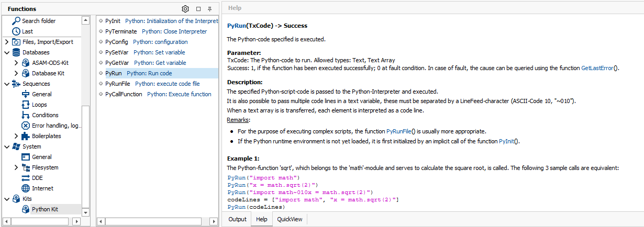
Task: Click the tree panel scroll up arrow
Action: coord(85,20)
